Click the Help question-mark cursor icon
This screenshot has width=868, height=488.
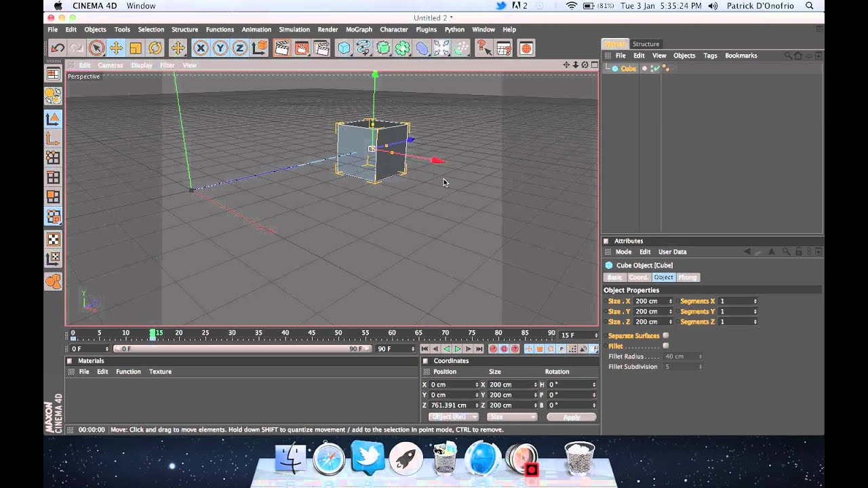[484, 48]
